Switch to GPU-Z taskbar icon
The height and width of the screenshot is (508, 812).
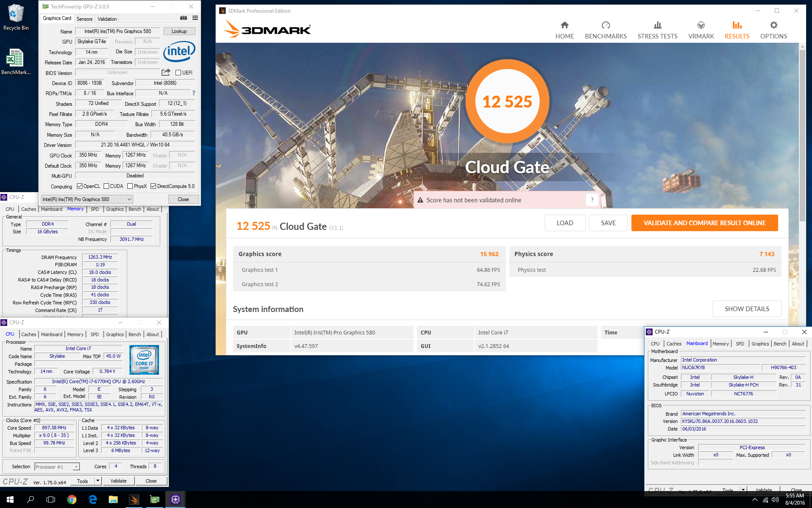pyautogui.click(x=155, y=500)
